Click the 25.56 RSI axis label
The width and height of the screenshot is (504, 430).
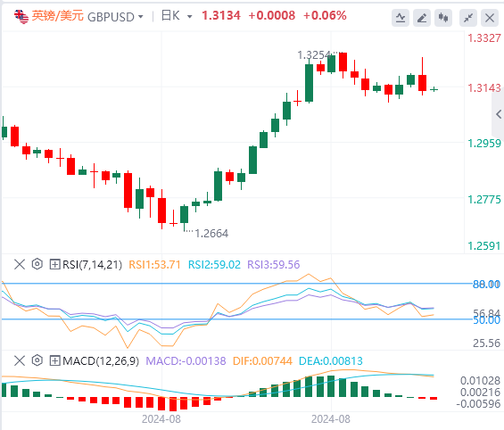tap(486, 343)
